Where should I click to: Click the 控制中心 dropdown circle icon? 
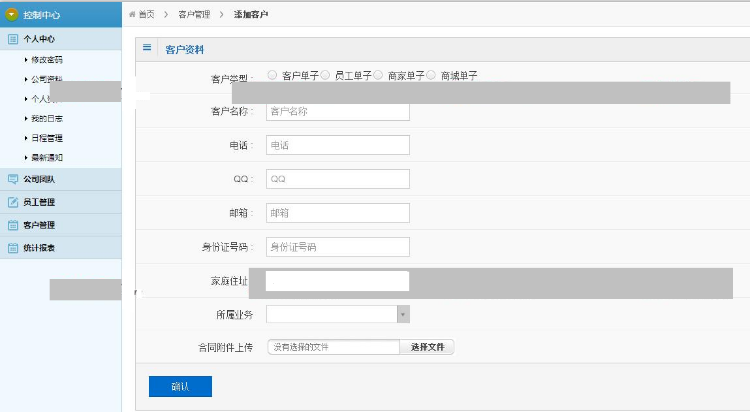[x=11, y=14]
